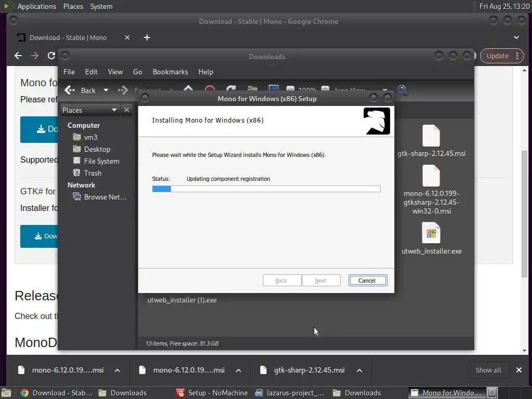Select Desktop in Places sidebar
Image resolution: width=532 pixels, height=399 pixels.
97,149
